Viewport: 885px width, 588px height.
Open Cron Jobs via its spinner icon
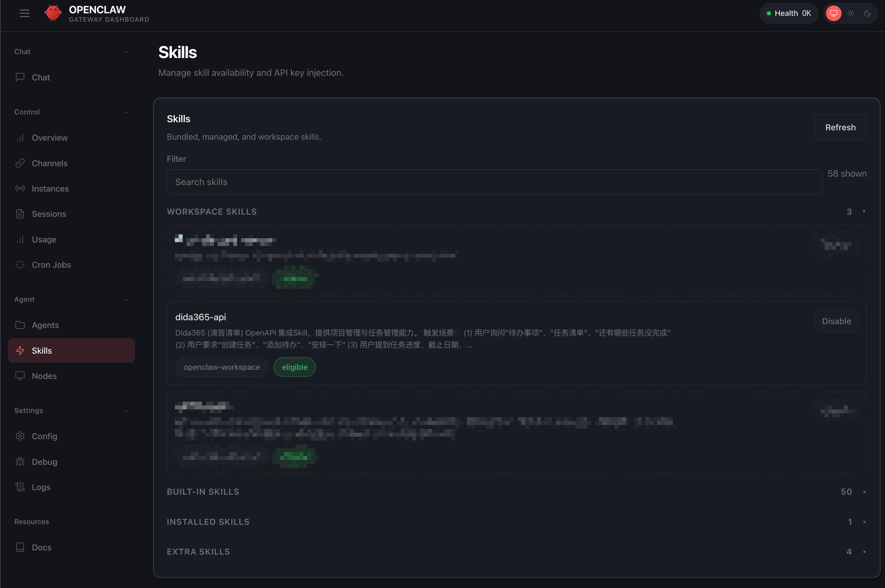click(20, 265)
